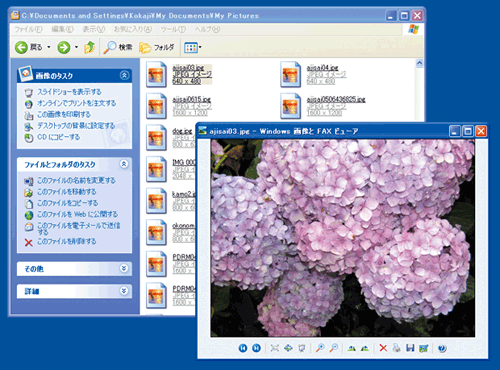Viewport: 500px width, 370px height.
Task: Click このファイルを電子メールで送信する link
Action: click(x=79, y=228)
